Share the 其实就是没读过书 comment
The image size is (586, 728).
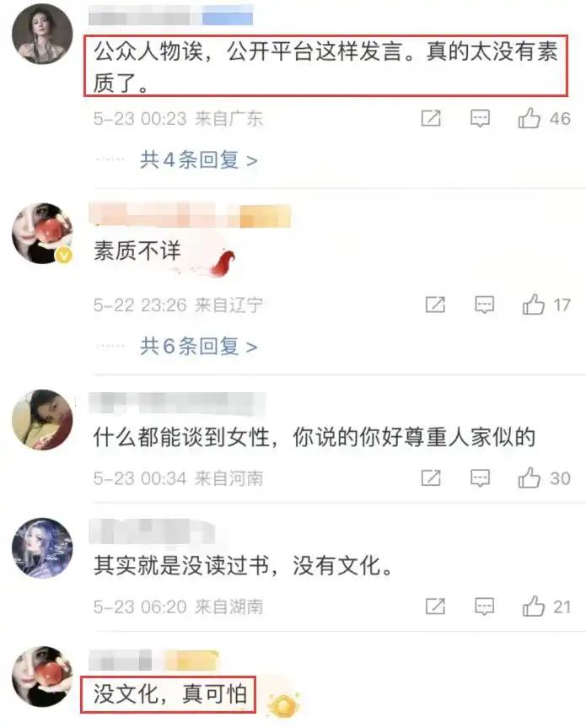435,607
